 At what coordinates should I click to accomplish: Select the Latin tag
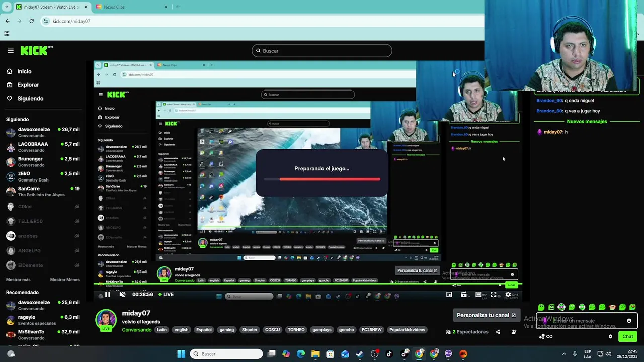(x=162, y=330)
